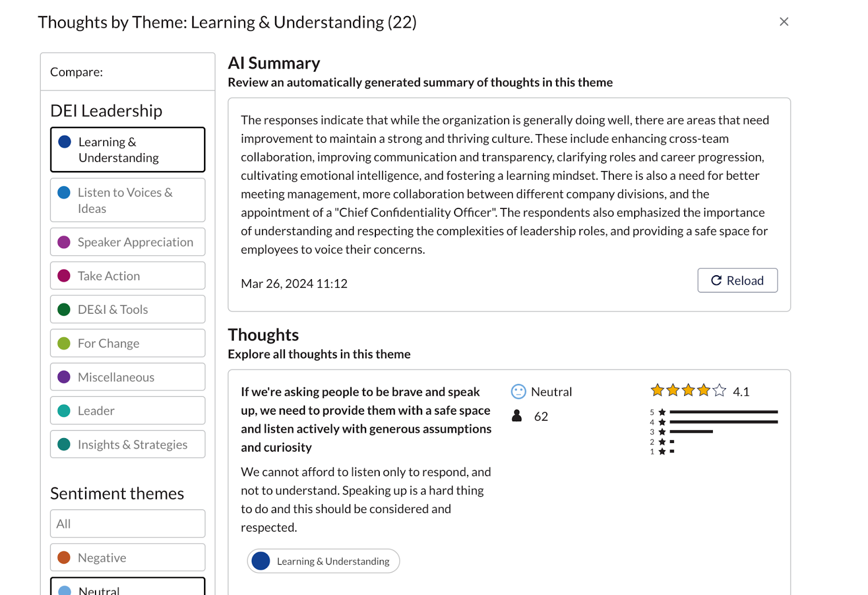Click the star rating icons showing 4.1
Screen dimensions: 868x595
(688, 390)
